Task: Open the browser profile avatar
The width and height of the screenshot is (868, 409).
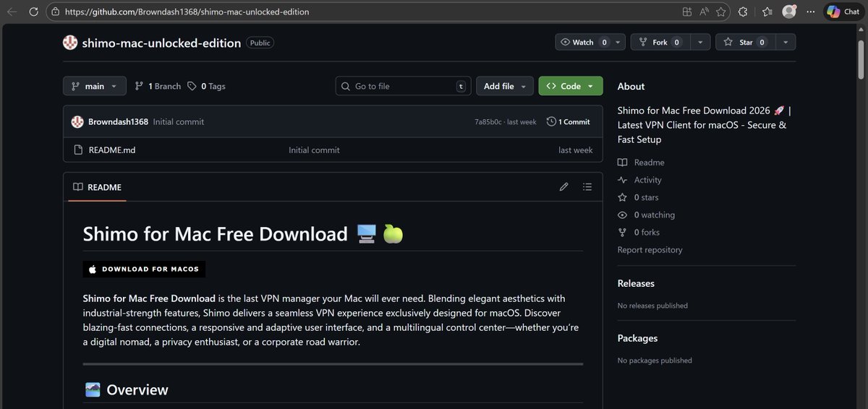Action: pos(789,12)
